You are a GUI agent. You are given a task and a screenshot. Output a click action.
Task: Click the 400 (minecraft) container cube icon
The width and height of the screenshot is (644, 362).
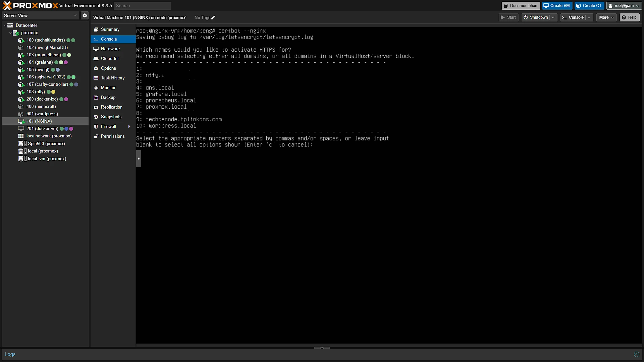tap(21, 107)
